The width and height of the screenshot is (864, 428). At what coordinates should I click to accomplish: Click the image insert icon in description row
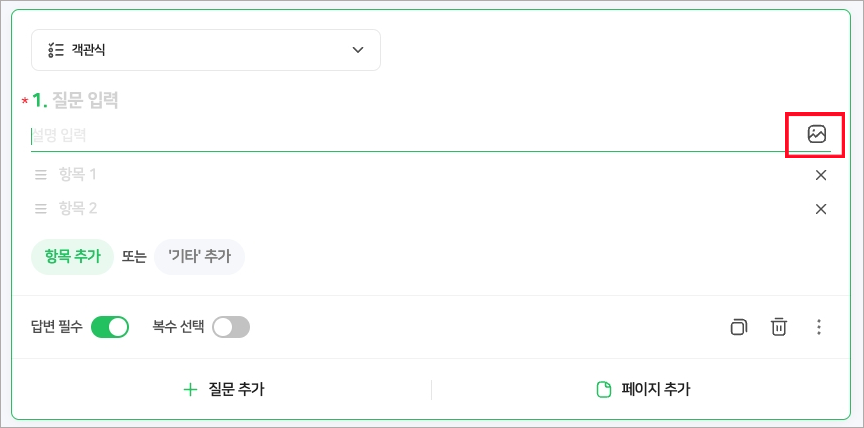[817, 134]
